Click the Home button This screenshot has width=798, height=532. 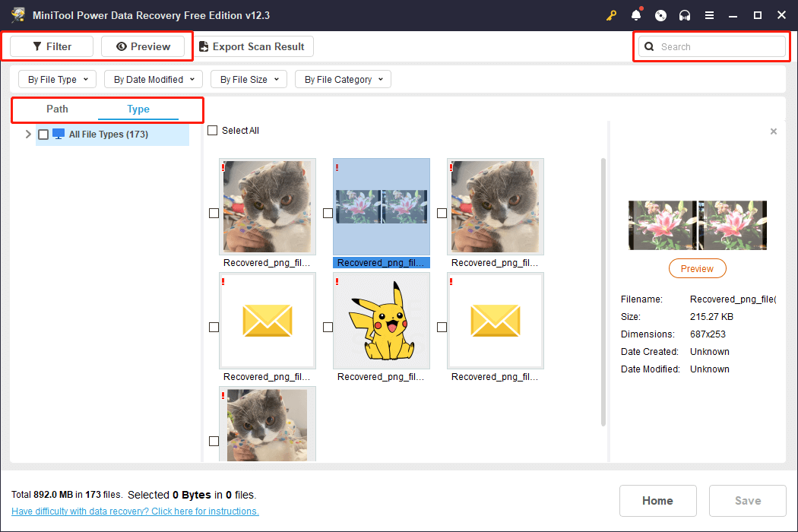(x=657, y=500)
